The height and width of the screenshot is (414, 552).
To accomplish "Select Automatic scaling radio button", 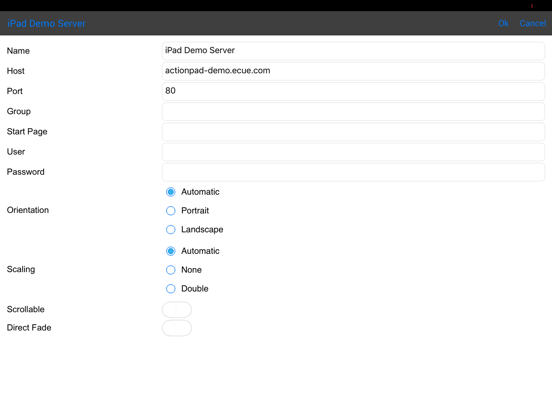I will pyautogui.click(x=171, y=251).
